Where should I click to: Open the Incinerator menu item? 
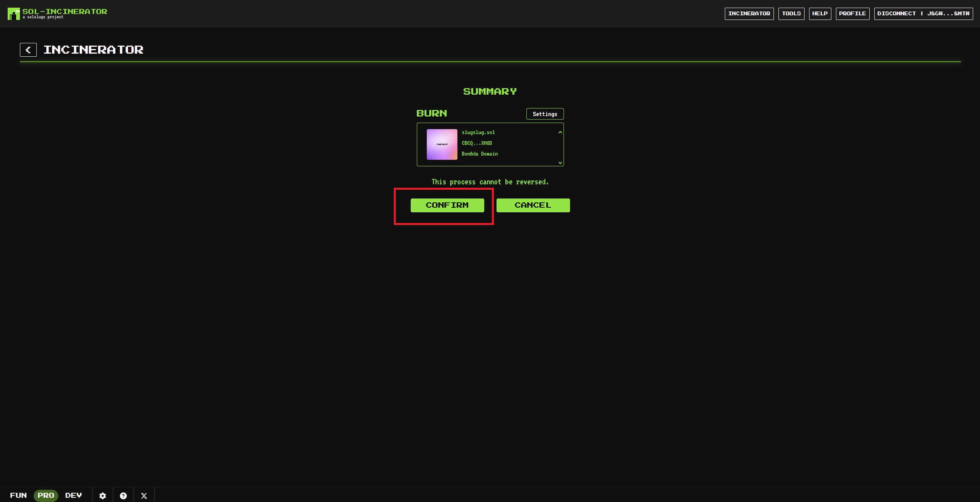click(749, 13)
